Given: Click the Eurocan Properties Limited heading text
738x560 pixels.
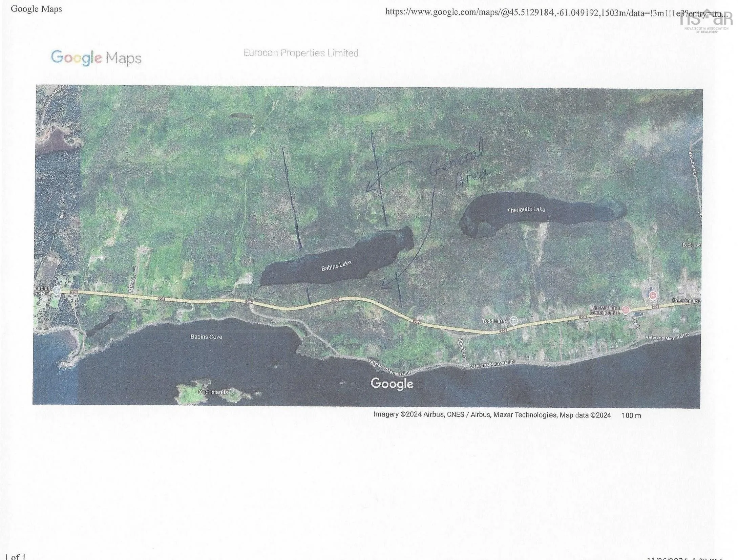Looking at the screenshot, I should pyautogui.click(x=301, y=53).
